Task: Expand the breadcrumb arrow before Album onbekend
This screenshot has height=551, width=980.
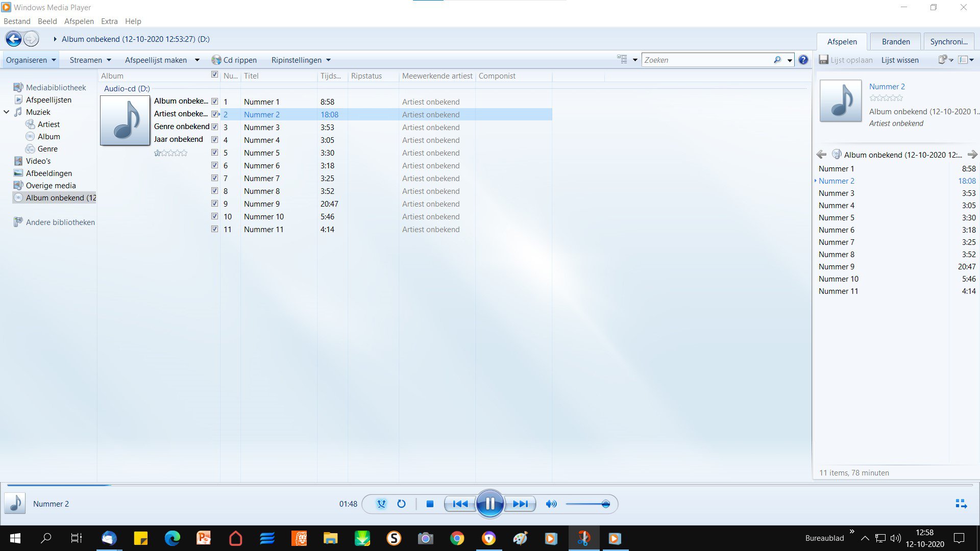Action: tap(55, 39)
